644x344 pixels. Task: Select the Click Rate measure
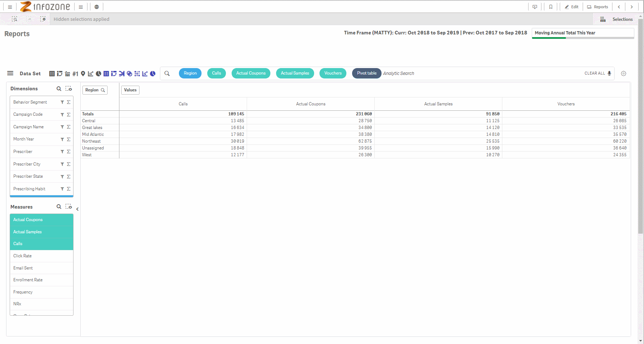pyautogui.click(x=42, y=256)
